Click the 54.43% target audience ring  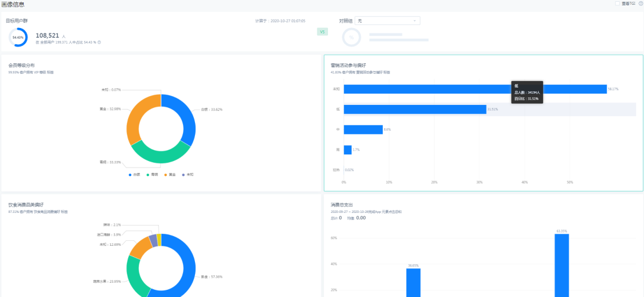18,37
